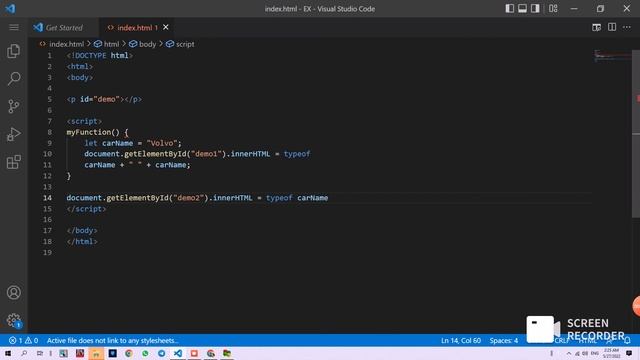The image size is (640, 360).
Task: Click 'myFunction() {' on line 8
Action: coord(98,132)
